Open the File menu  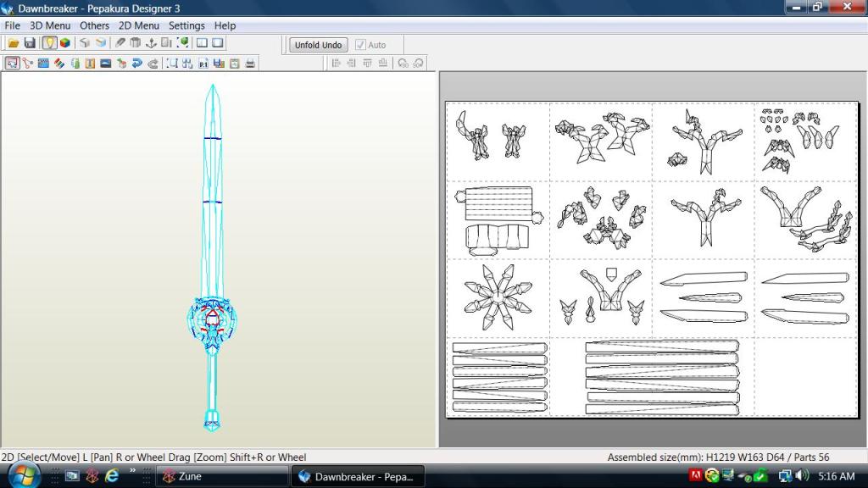click(x=12, y=25)
